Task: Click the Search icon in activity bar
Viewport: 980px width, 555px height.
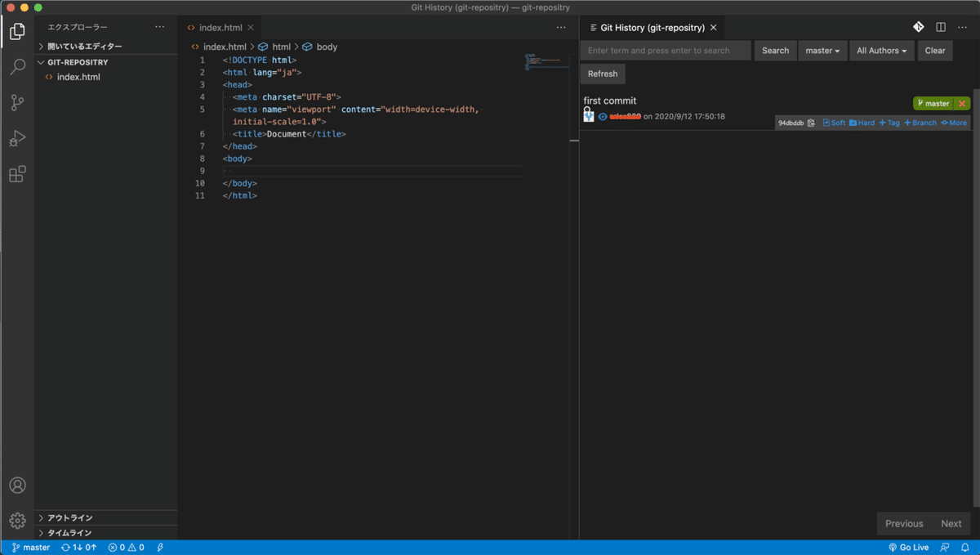Action: pyautogui.click(x=17, y=67)
